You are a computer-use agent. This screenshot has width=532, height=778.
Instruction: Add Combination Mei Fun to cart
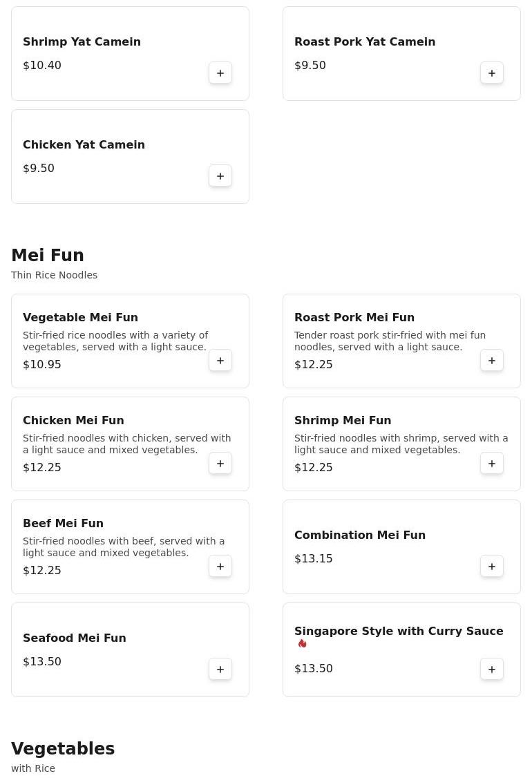pos(492,567)
